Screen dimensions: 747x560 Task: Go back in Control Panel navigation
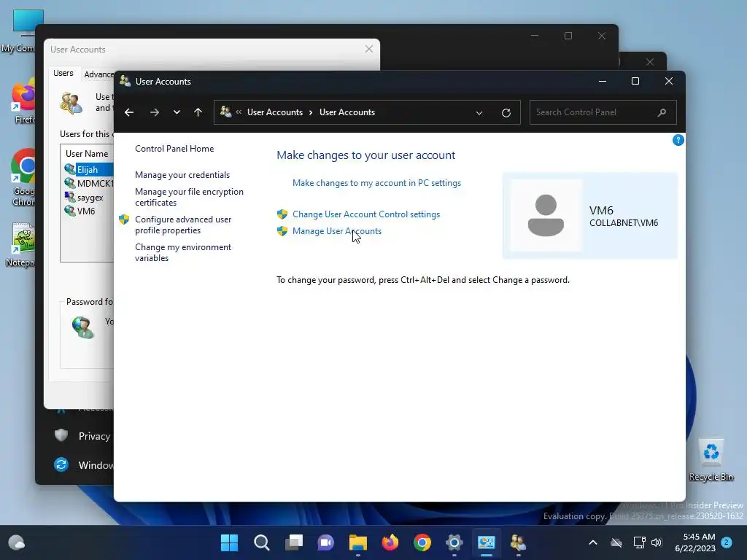point(128,112)
